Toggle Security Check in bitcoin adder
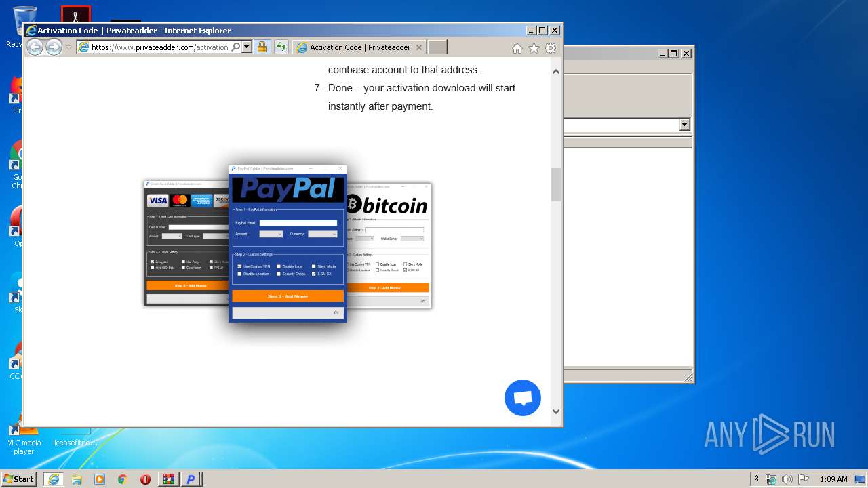The image size is (868, 488). [376, 270]
